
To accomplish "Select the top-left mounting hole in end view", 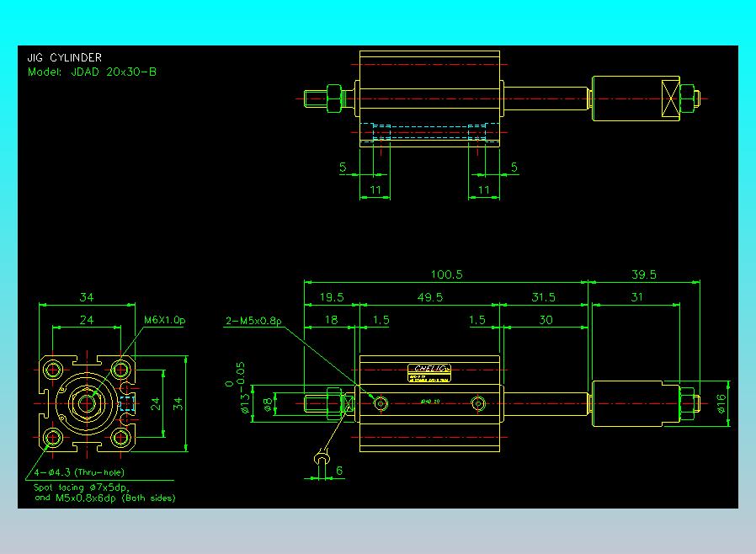I will (52, 370).
